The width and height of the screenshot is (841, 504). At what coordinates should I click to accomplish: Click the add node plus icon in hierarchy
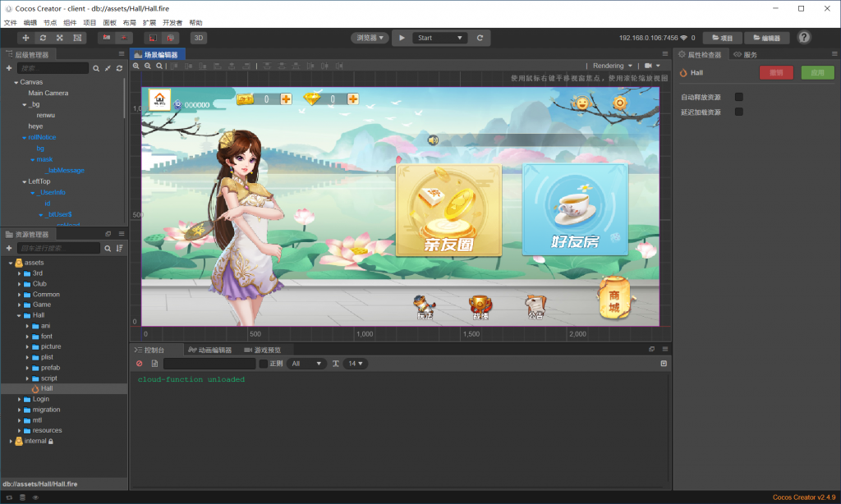tap(9, 68)
